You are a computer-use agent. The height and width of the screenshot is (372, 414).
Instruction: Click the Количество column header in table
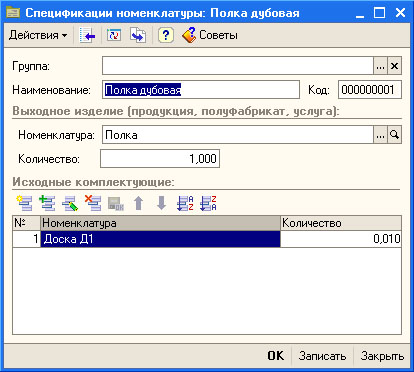(x=341, y=223)
